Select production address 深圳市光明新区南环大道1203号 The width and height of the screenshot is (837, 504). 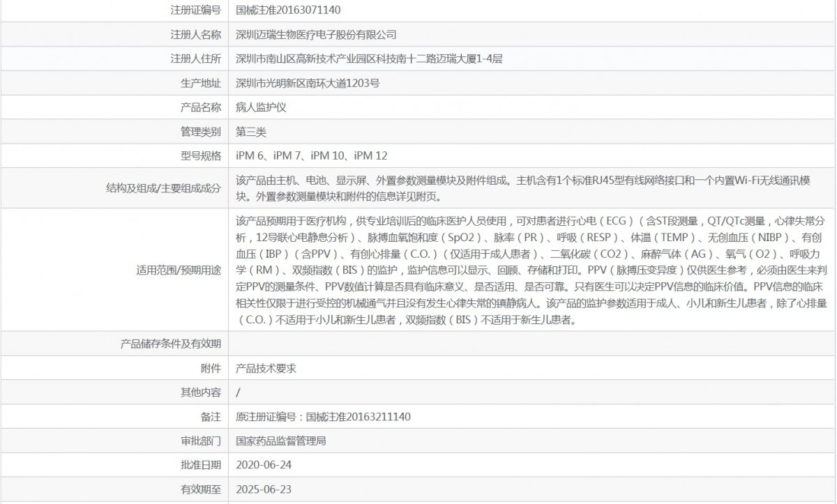coord(308,83)
